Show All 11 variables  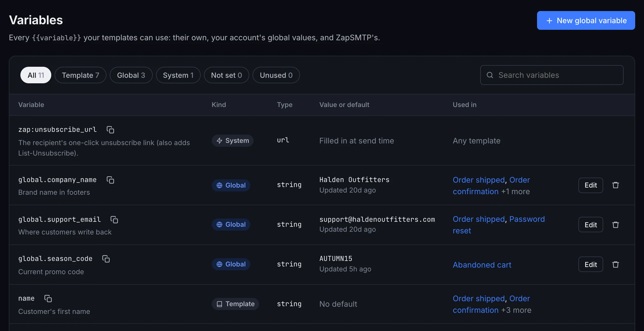(36, 75)
